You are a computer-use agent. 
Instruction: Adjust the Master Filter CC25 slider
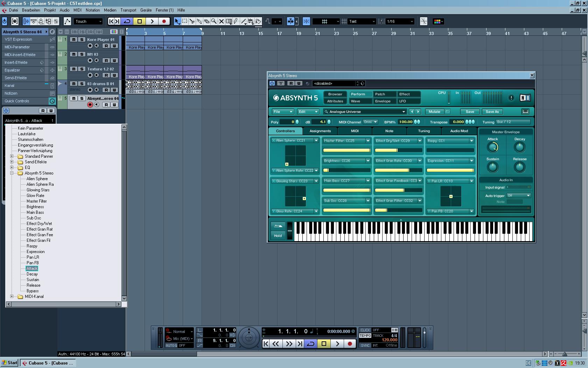[x=346, y=150]
